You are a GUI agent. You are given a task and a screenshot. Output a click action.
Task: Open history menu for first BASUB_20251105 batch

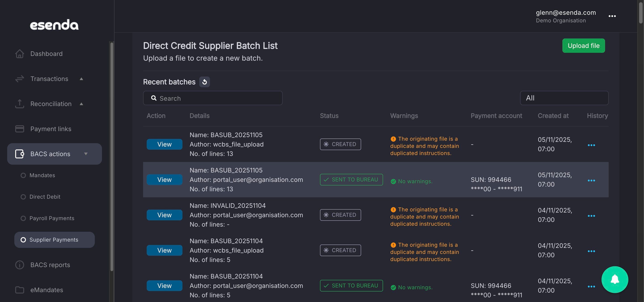(x=591, y=145)
